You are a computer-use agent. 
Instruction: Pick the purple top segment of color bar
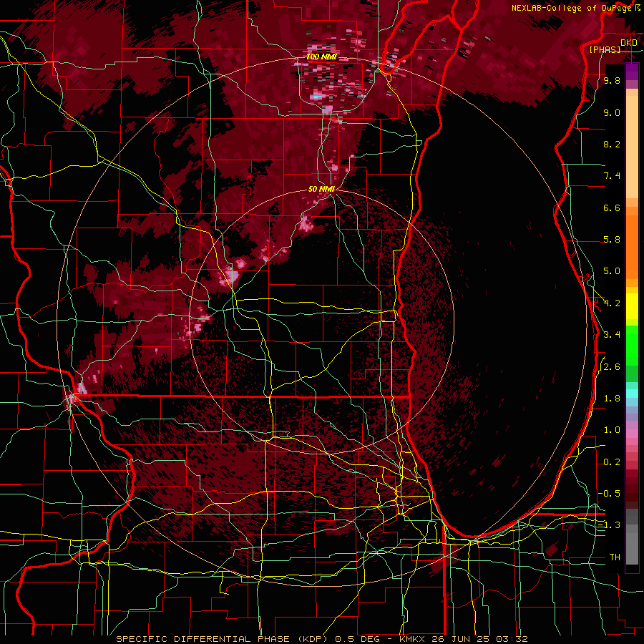[x=632, y=72]
